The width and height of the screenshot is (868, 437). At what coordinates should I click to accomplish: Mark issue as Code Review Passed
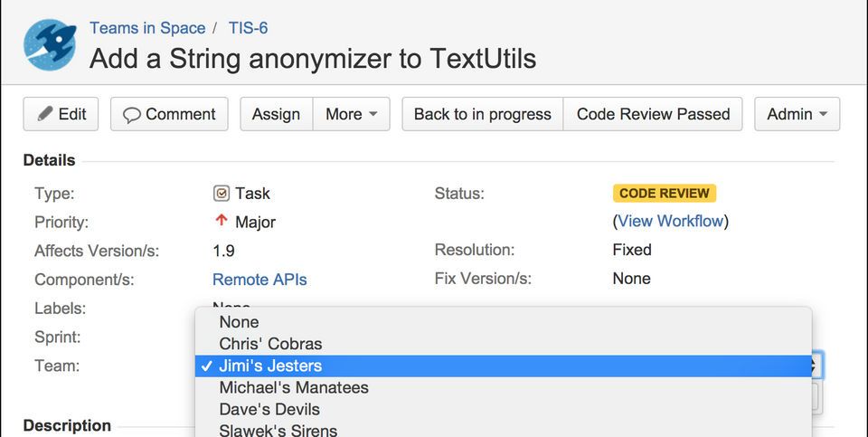[653, 114]
